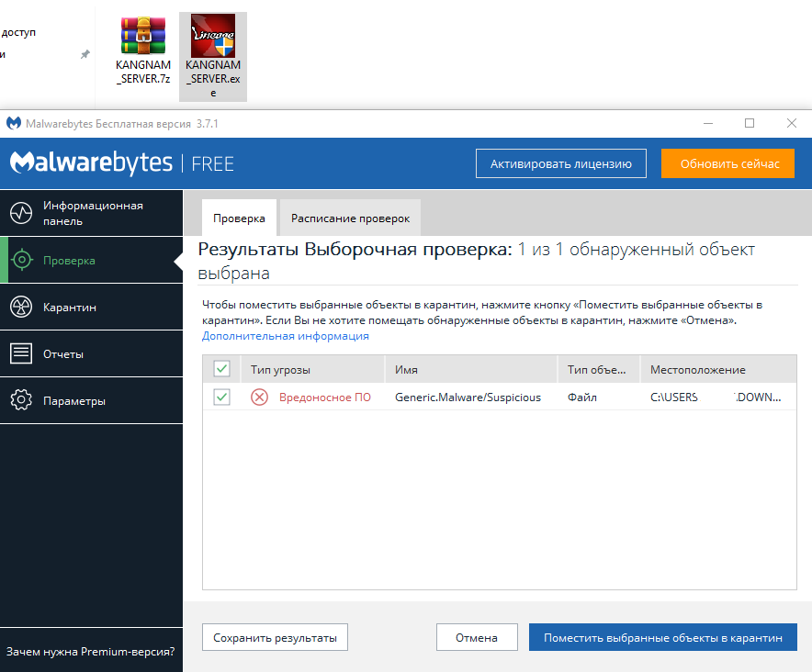Image resolution: width=812 pixels, height=672 pixels.
Task: Switch to the Расписание проверок tab
Action: [350, 218]
